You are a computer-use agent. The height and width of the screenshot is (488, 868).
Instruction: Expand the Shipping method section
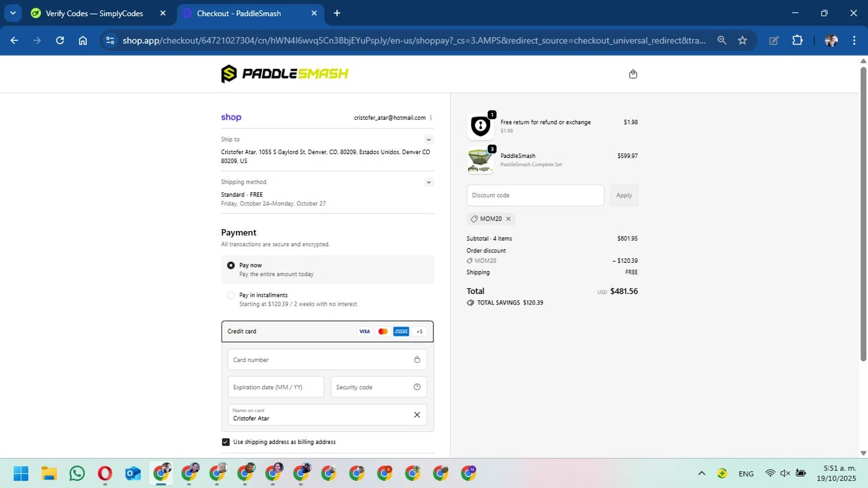(429, 182)
